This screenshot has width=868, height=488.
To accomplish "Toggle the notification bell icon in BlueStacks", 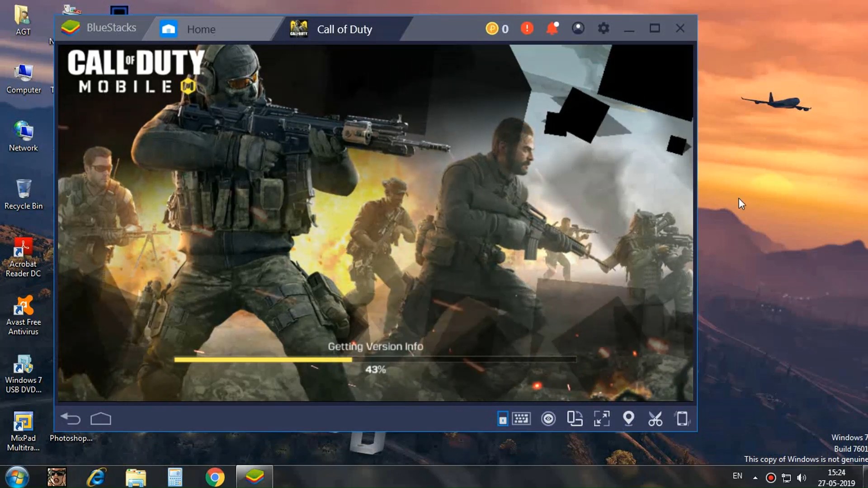I will coord(552,28).
